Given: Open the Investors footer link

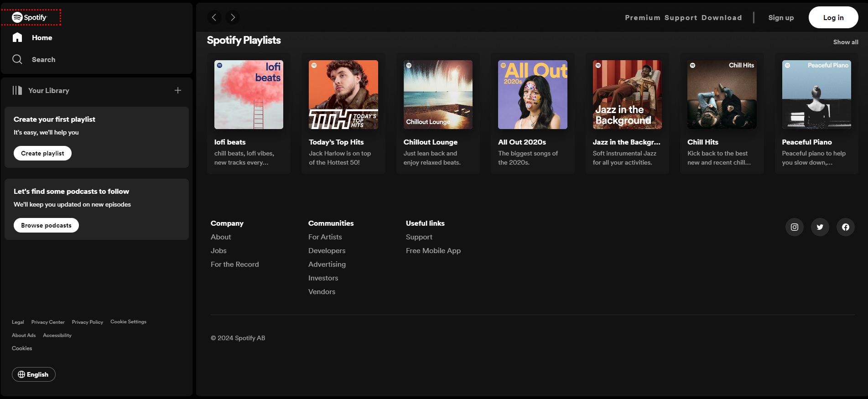Looking at the screenshot, I should (x=323, y=278).
